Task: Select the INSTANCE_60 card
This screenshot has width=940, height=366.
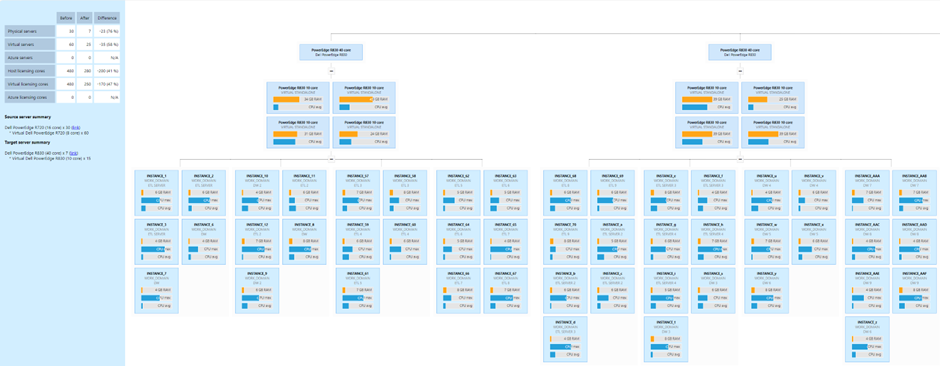Action: point(405,242)
